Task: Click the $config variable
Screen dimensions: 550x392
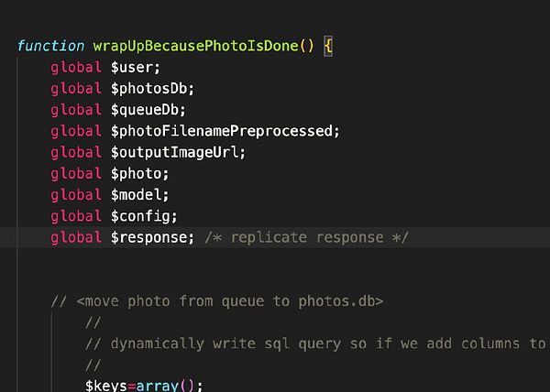Action: click(143, 216)
